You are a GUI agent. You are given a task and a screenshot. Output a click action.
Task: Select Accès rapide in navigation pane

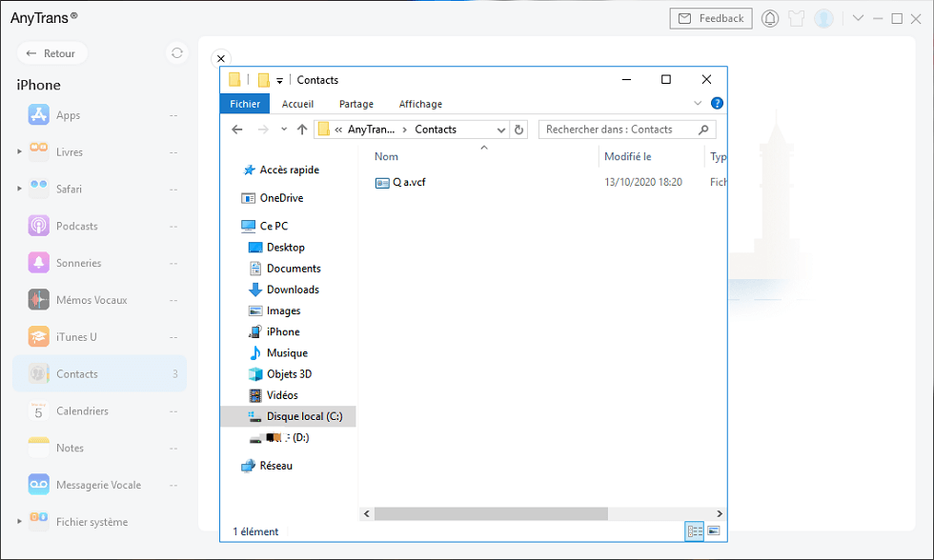click(x=289, y=170)
